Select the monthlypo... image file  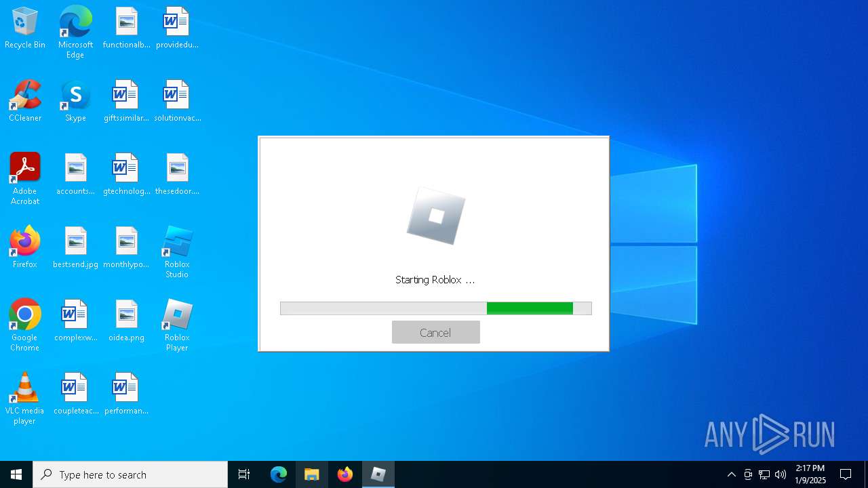(x=126, y=248)
